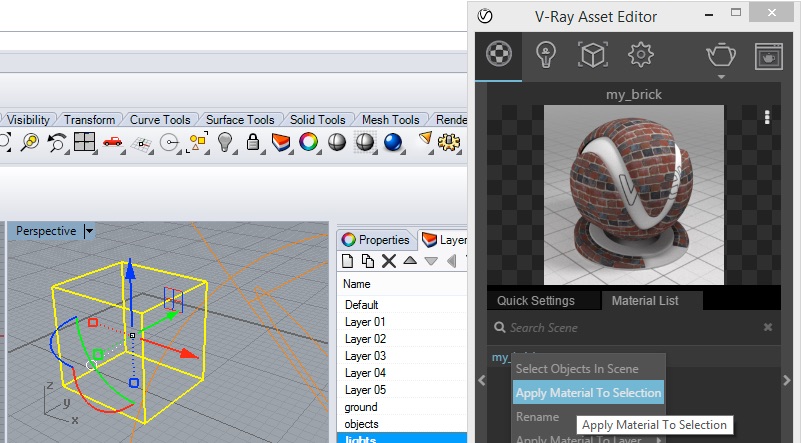Image resolution: width=801 pixels, height=443 pixels.
Task: Click the Zoom Selected magnifier icon
Action: (x=30, y=142)
